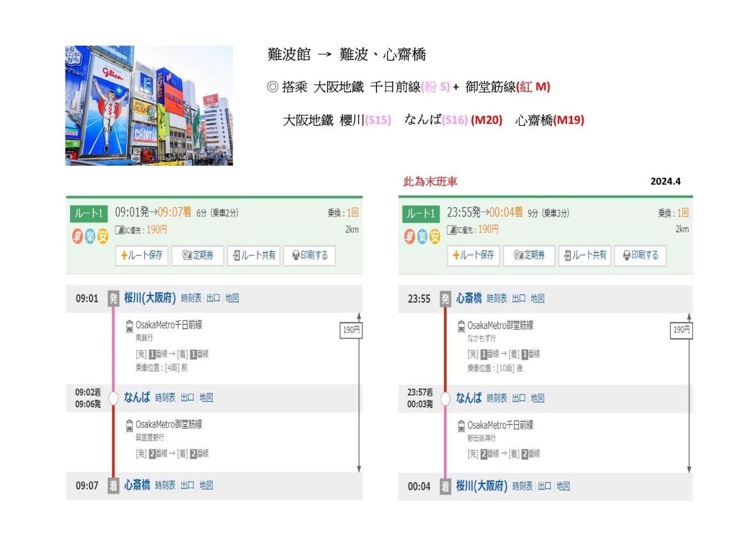Image resolution: width=756 pixels, height=534 pixels.
Task: Click transfer circle at 09:02 なんば stop
Action: tap(113, 398)
